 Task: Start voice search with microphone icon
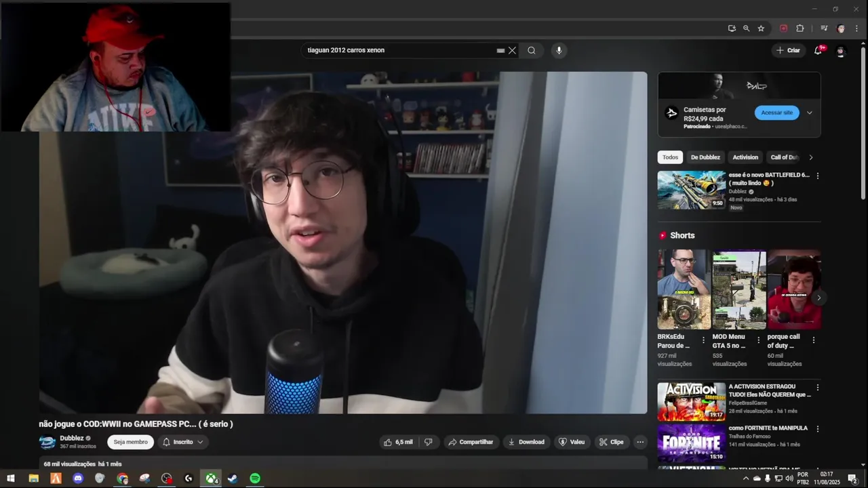click(x=559, y=50)
